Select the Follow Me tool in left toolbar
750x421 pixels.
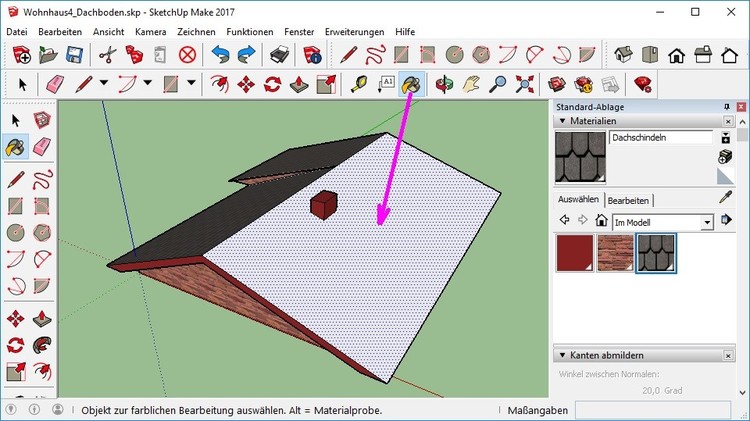[42, 345]
